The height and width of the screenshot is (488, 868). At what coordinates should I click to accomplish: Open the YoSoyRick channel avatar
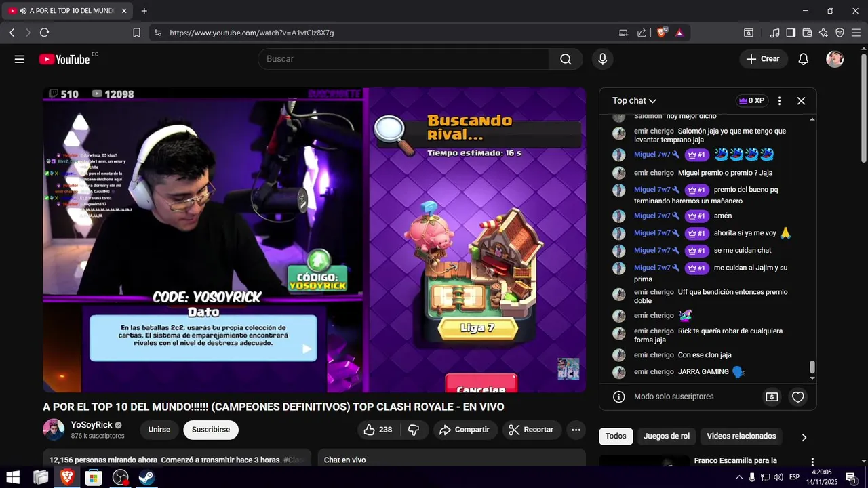[x=54, y=430]
